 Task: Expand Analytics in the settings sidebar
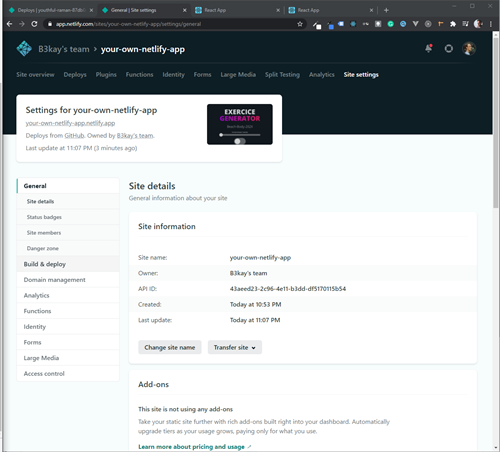[x=68, y=295]
